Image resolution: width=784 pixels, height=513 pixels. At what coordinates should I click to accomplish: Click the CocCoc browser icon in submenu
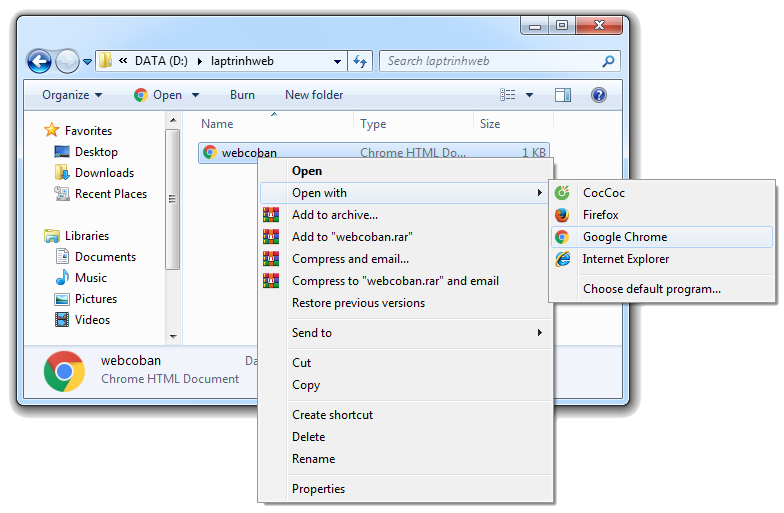[x=562, y=193]
